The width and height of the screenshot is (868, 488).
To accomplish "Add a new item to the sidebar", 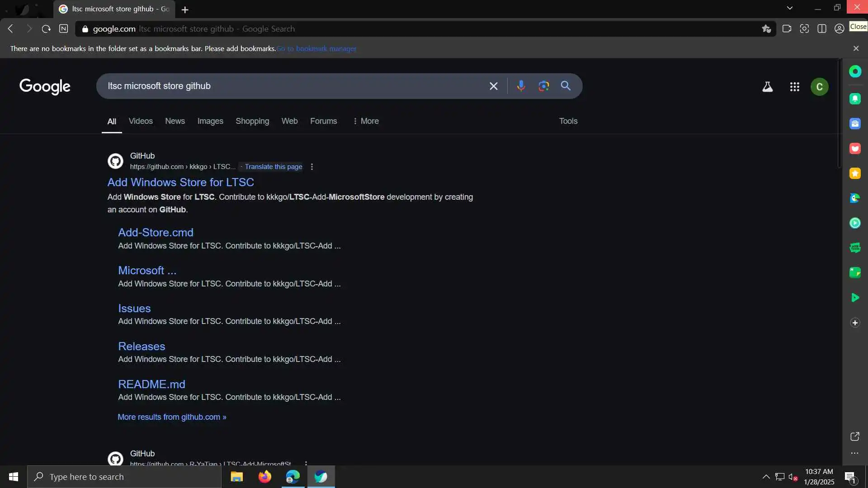I will pyautogui.click(x=854, y=323).
